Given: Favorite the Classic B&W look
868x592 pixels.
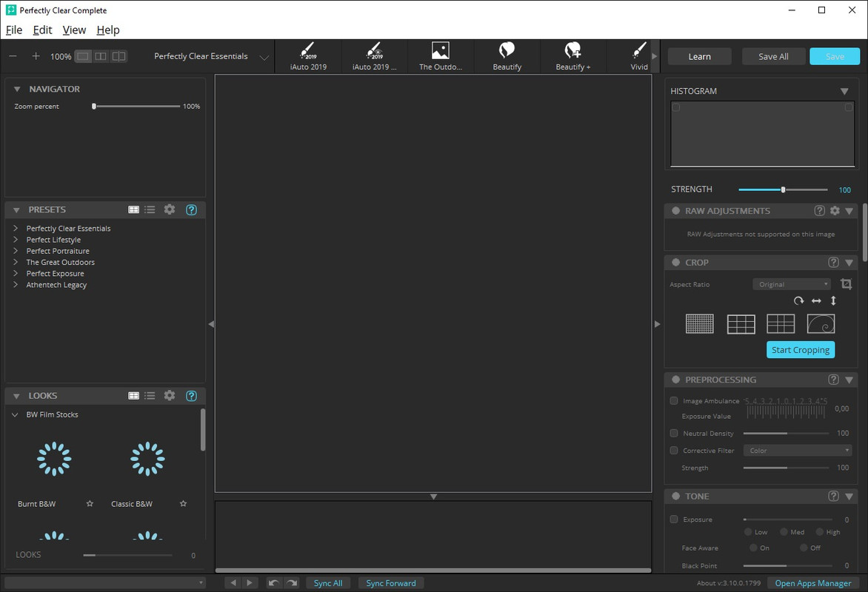Looking at the screenshot, I should (x=183, y=503).
